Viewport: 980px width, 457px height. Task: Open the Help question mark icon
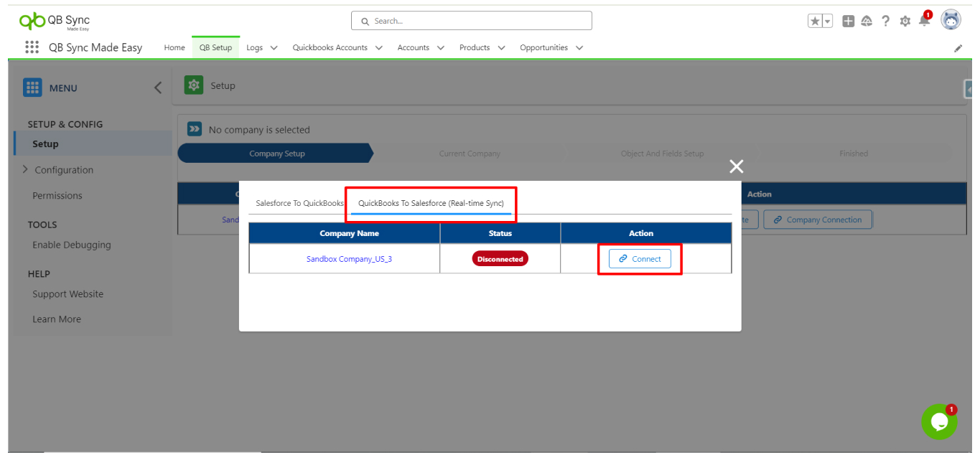(x=886, y=22)
